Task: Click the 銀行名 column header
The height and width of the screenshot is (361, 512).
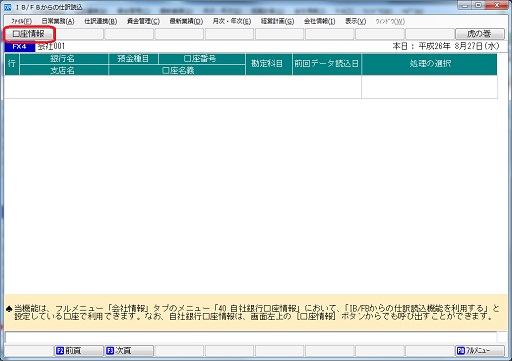Action: (x=64, y=59)
